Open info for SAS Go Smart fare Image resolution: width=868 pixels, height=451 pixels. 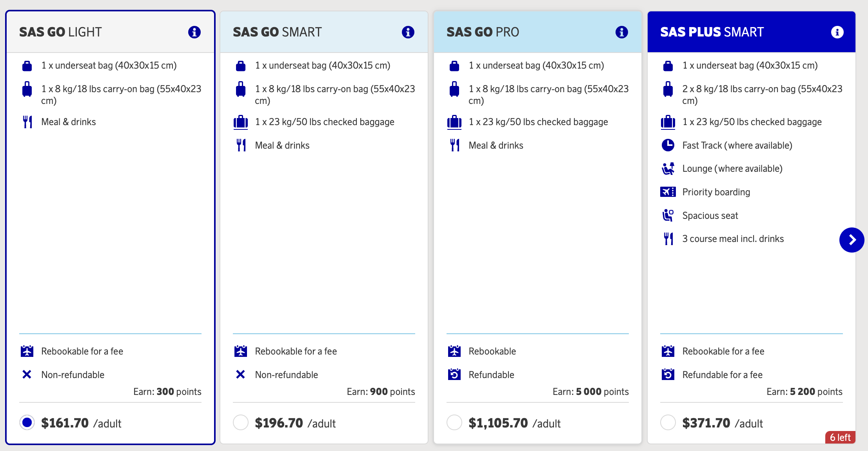click(408, 32)
